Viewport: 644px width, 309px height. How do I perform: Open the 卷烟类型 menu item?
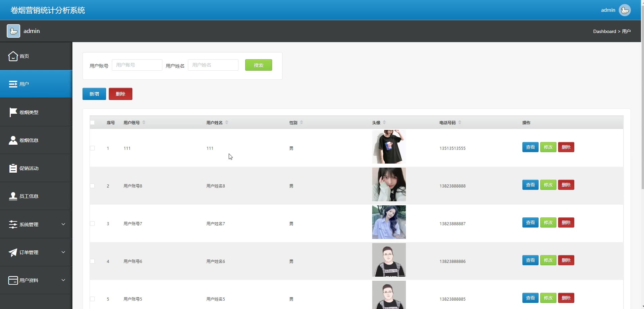(36, 112)
